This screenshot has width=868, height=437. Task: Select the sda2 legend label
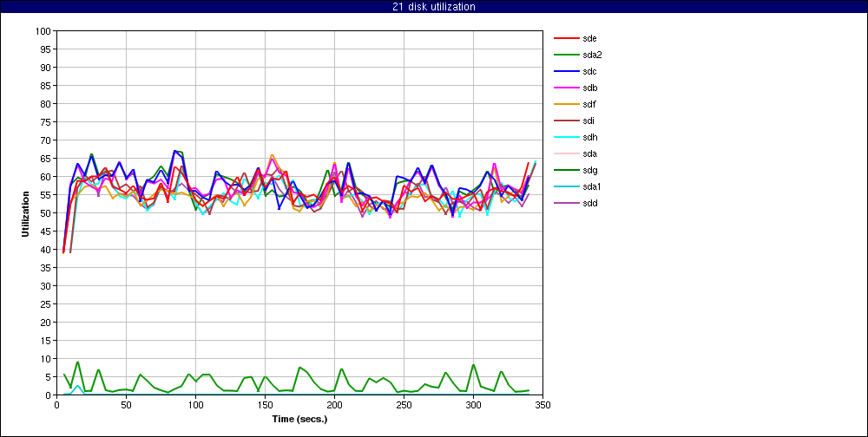(592, 55)
